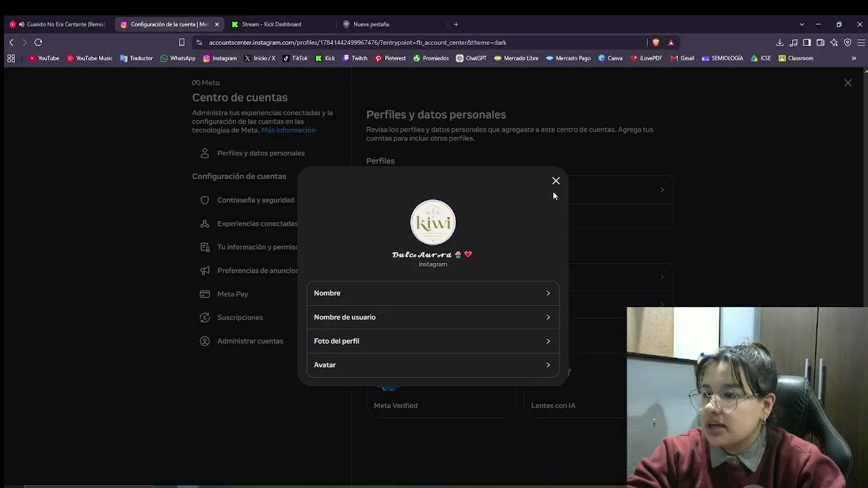Open the Leo AI sparkle icon
The height and width of the screenshot is (488, 868).
coord(834,43)
